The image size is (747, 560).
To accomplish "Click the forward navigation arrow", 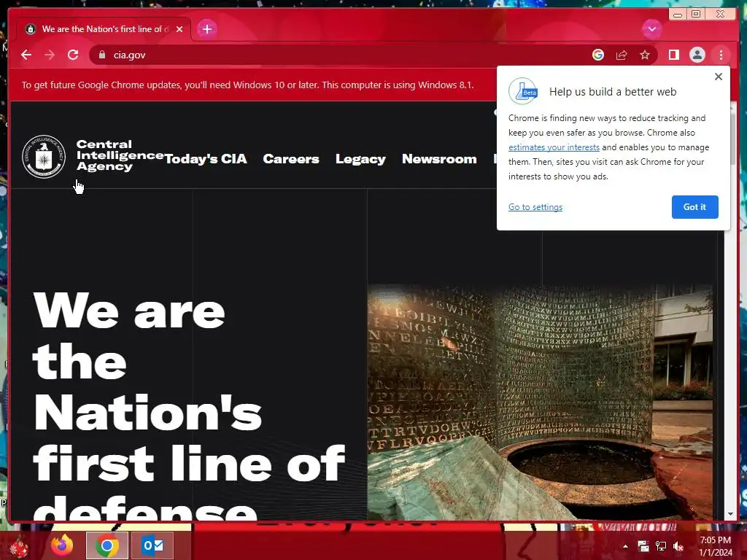I will [50, 55].
